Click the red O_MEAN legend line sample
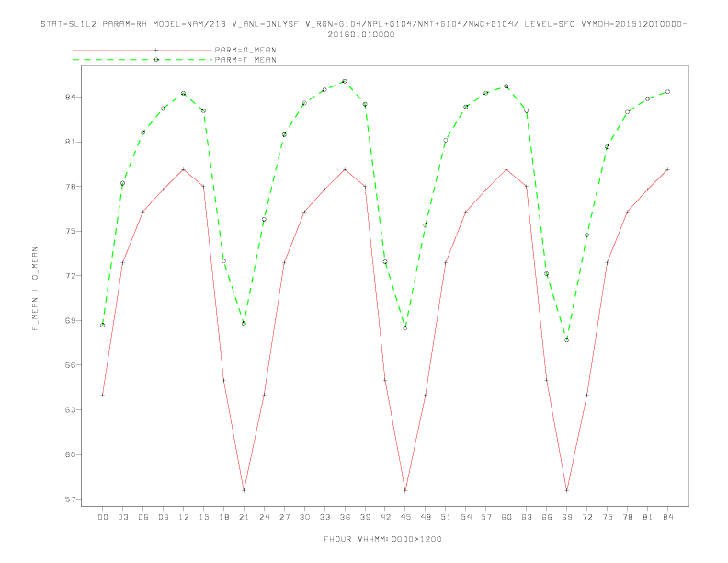728x563 pixels. coord(142,50)
